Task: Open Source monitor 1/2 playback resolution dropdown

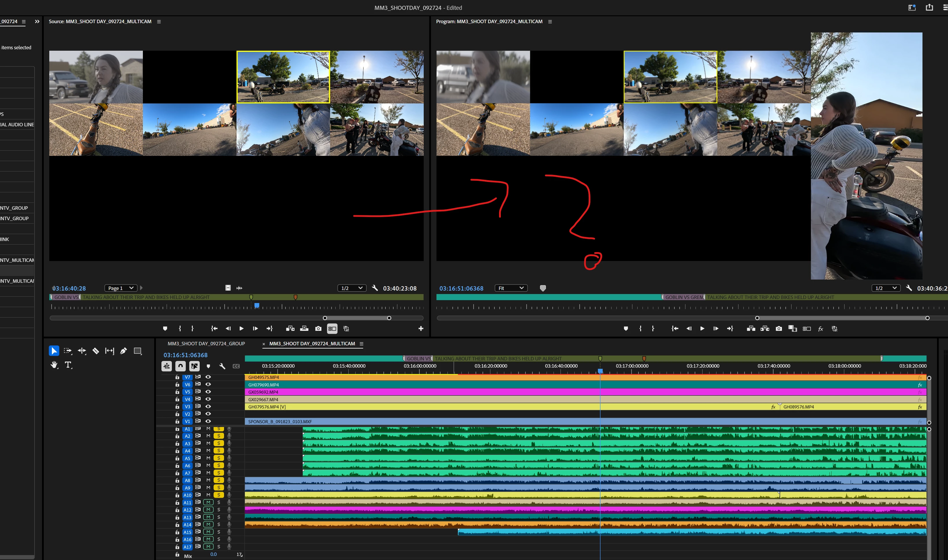Action: pyautogui.click(x=351, y=288)
